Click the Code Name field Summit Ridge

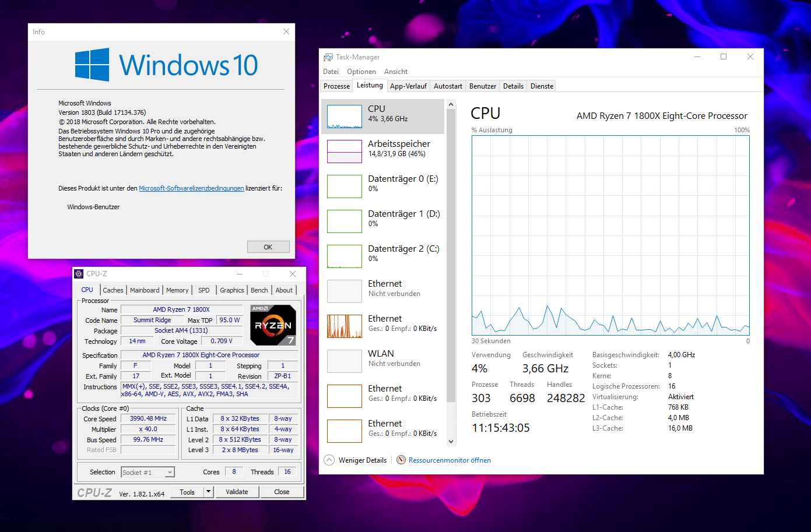tap(152, 320)
